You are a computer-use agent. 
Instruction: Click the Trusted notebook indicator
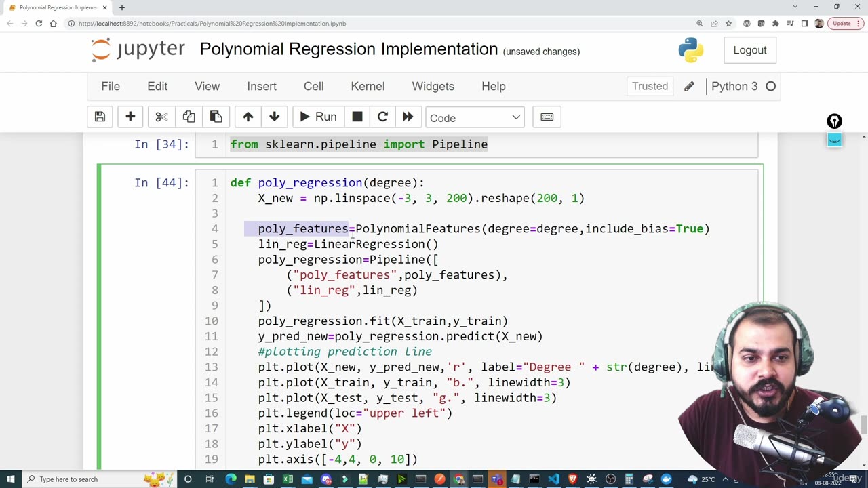pos(650,86)
